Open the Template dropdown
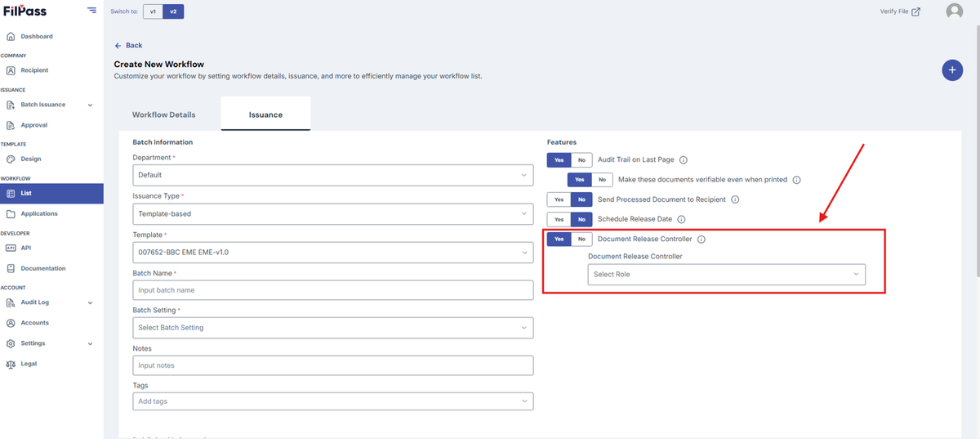The height and width of the screenshot is (439, 980). [332, 253]
